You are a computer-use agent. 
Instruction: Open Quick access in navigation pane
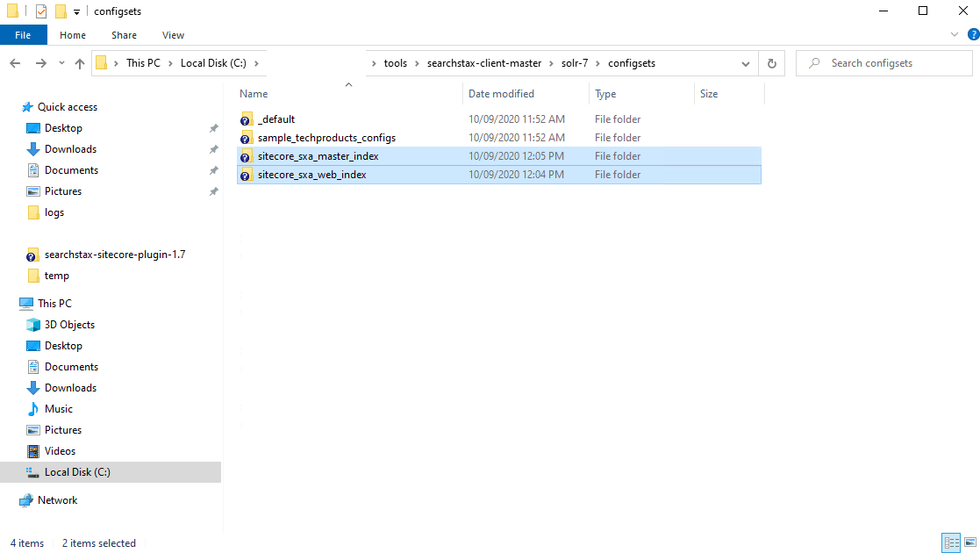[x=67, y=107]
